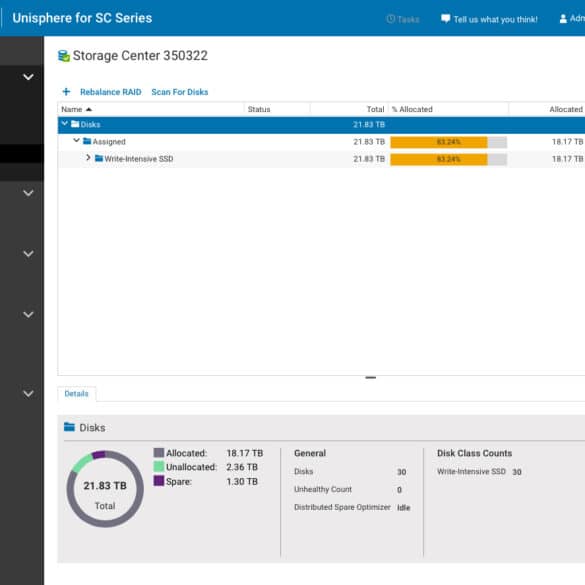585x585 pixels.
Task: Click the Unallocated green color swatch
Action: pyautogui.click(x=159, y=467)
